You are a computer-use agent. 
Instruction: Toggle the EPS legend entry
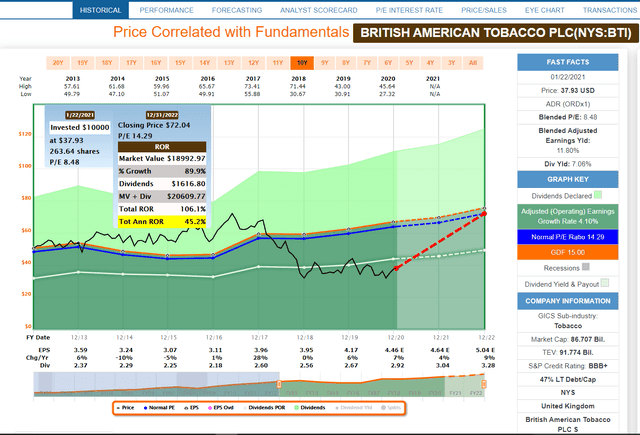pos(191,408)
